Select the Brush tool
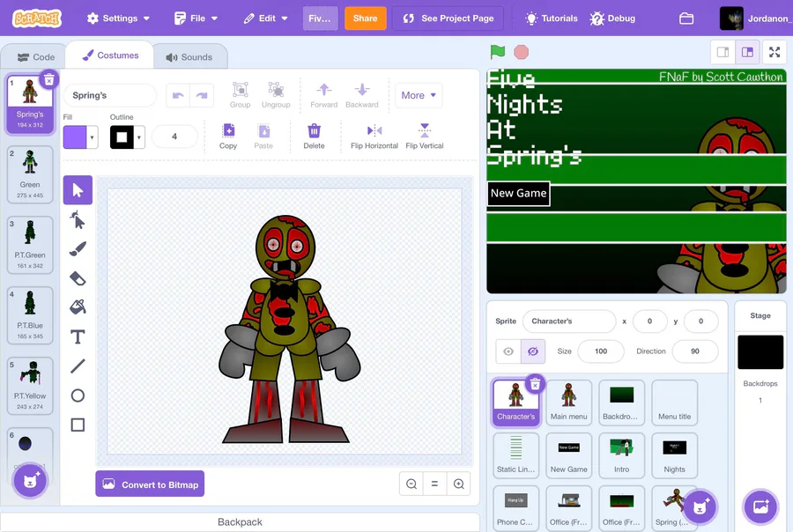Viewport: 793px width, 532px height. 78,248
